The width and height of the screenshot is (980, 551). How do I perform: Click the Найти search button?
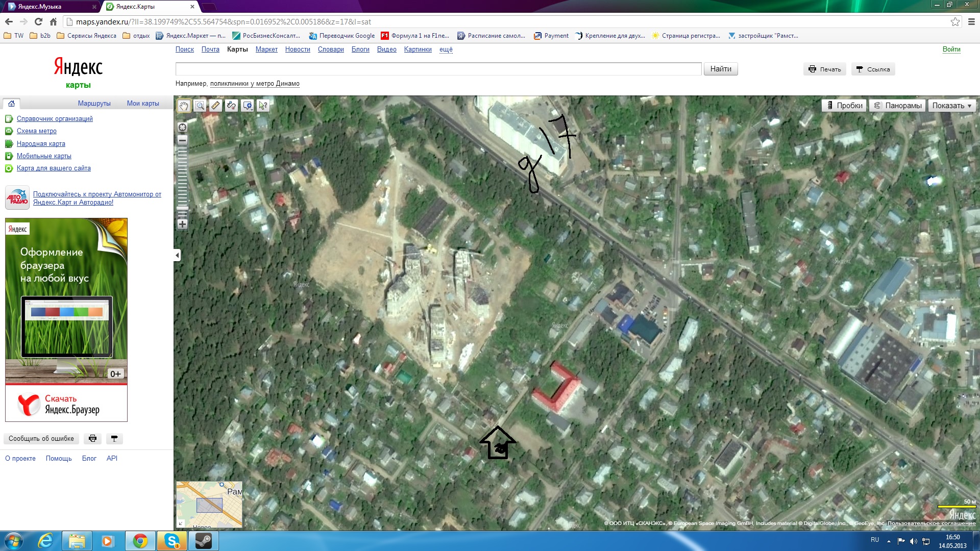721,69
